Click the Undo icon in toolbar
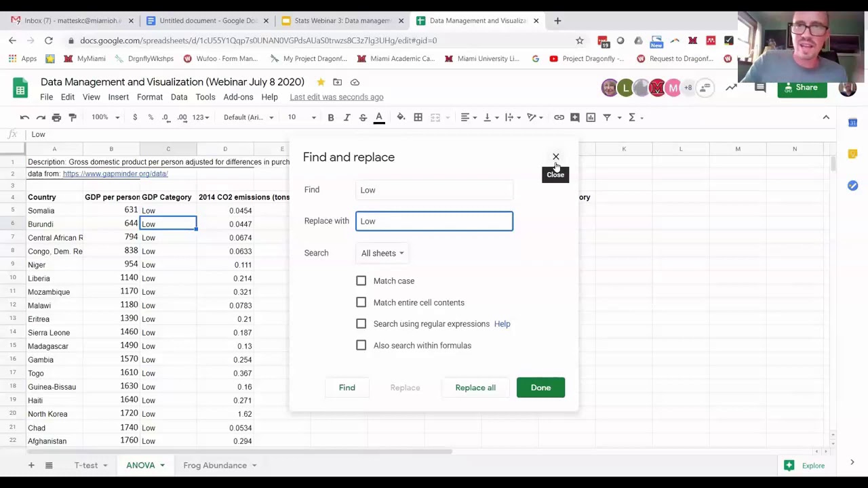This screenshot has width=868, height=488. pos(24,117)
